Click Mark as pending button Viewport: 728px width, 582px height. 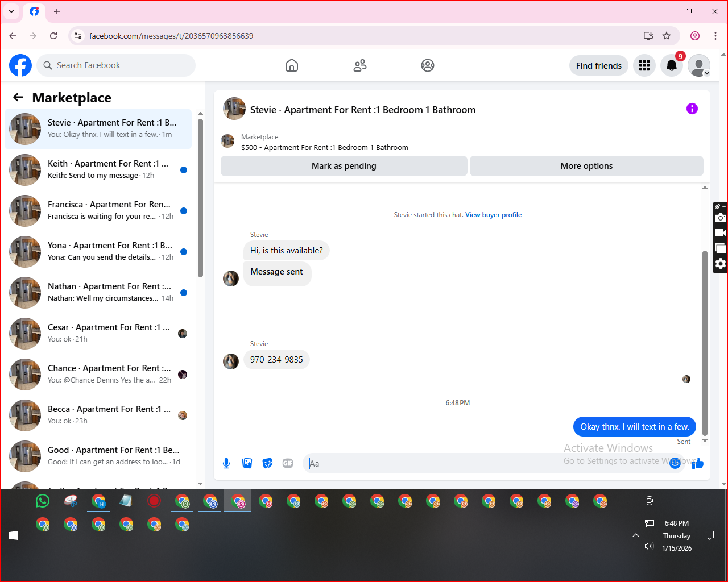(x=344, y=166)
